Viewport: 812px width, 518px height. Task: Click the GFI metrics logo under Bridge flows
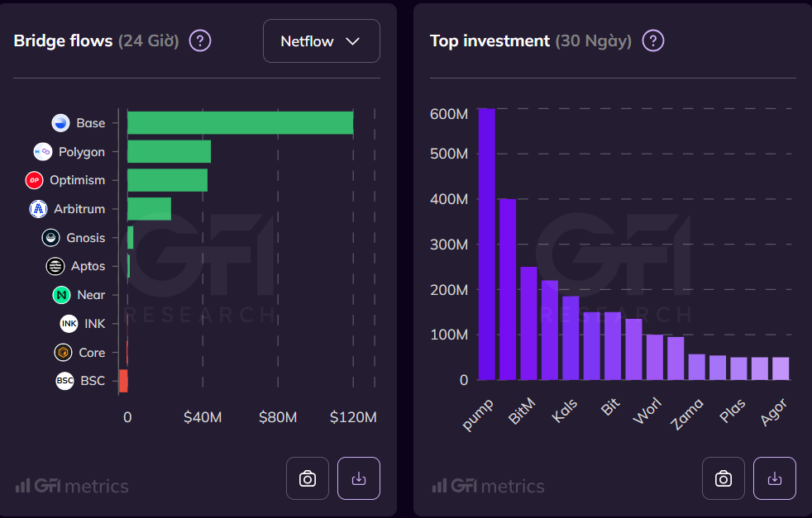(72, 486)
